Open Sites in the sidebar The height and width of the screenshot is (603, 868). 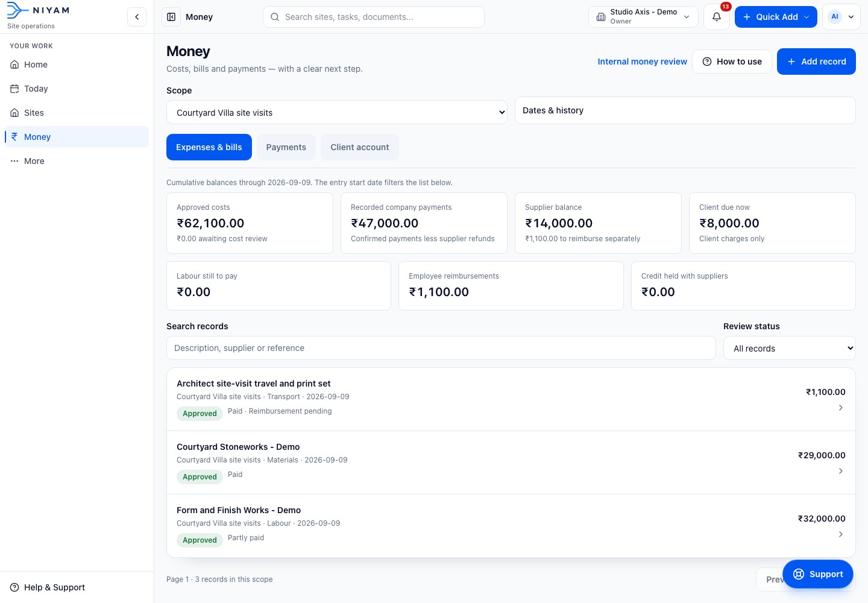77,113
